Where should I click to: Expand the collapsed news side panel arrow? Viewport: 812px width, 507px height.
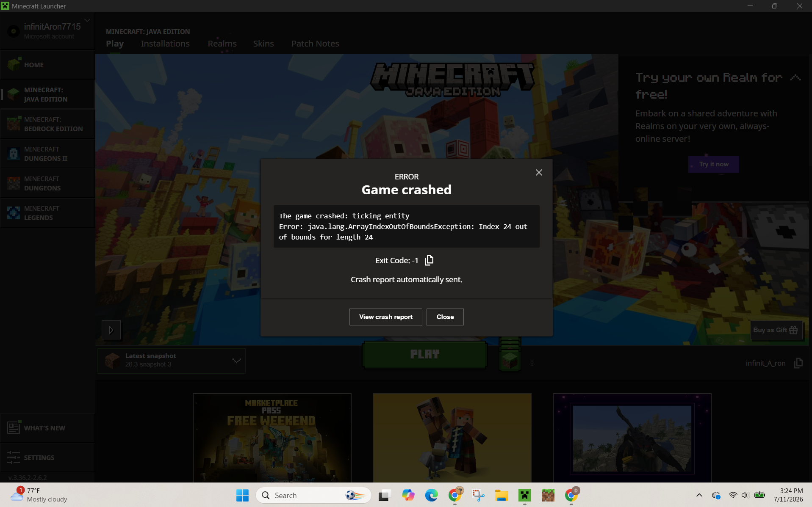tap(111, 330)
